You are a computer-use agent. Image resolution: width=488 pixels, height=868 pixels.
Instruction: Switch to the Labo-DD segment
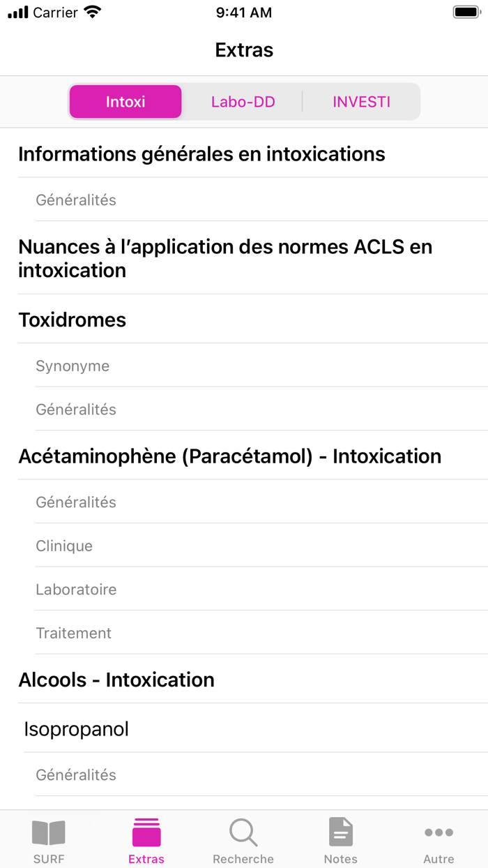pyautogui.click(x=243, y=102)
